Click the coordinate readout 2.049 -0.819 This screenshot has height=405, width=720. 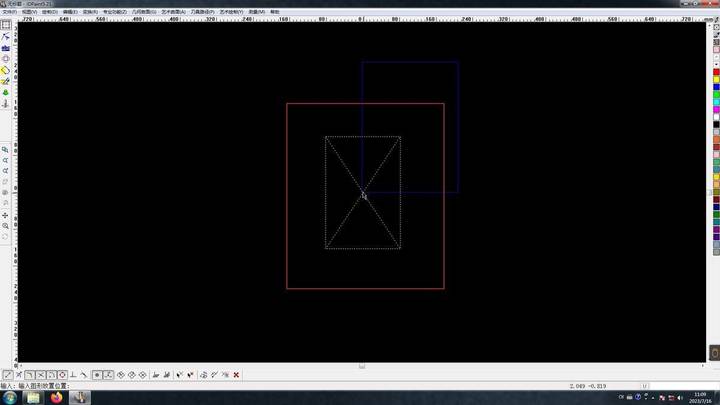click(588, 386)
